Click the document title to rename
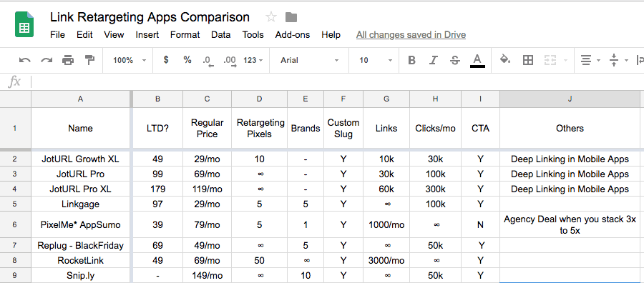 (x=150, y=17)
